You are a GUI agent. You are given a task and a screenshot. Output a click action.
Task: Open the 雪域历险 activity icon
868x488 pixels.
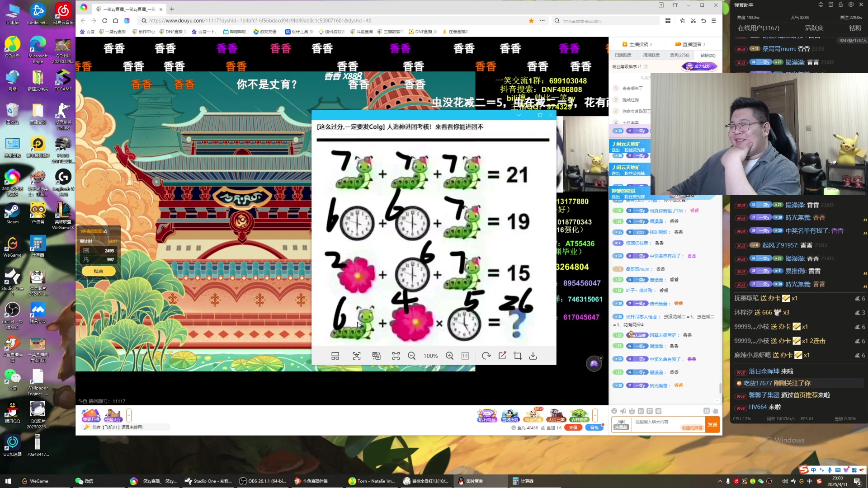pos(510,416)
